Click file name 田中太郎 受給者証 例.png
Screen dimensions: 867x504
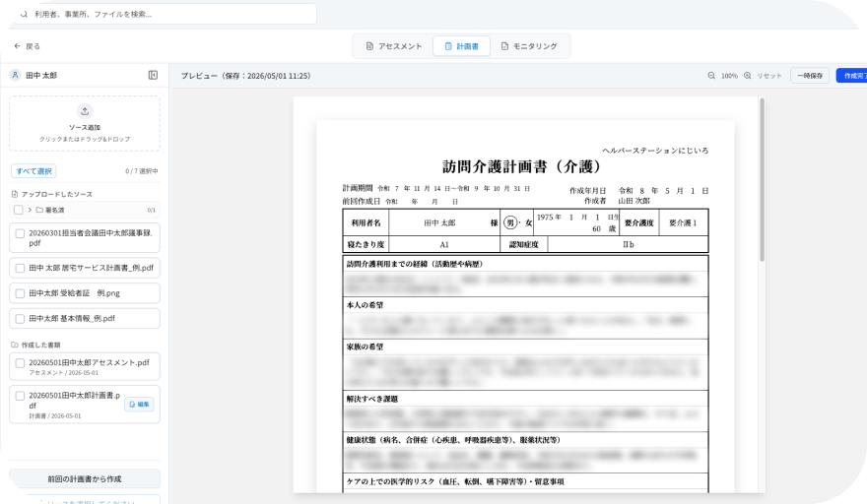[x=74, y=293]
